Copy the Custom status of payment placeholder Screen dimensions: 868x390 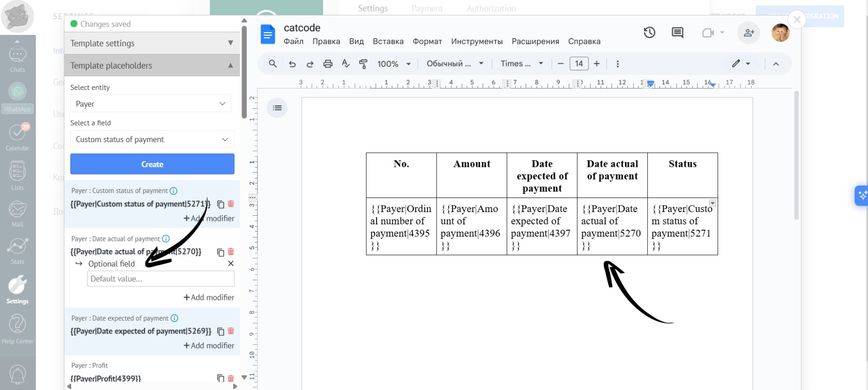coord(221,204)
